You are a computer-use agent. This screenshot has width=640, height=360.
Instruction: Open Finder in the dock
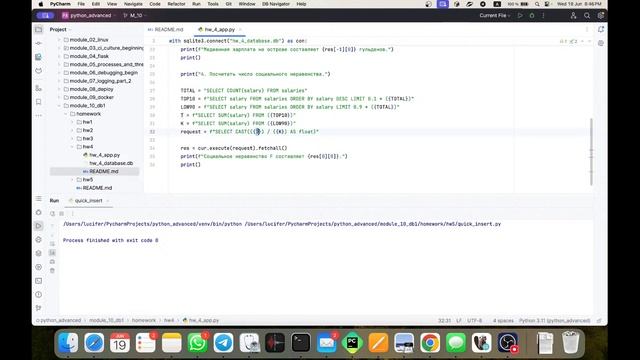(68, 343)
